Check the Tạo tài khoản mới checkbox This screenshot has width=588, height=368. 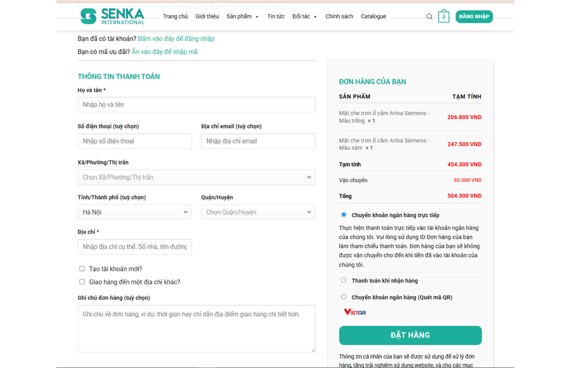click(x=82, y=269)
